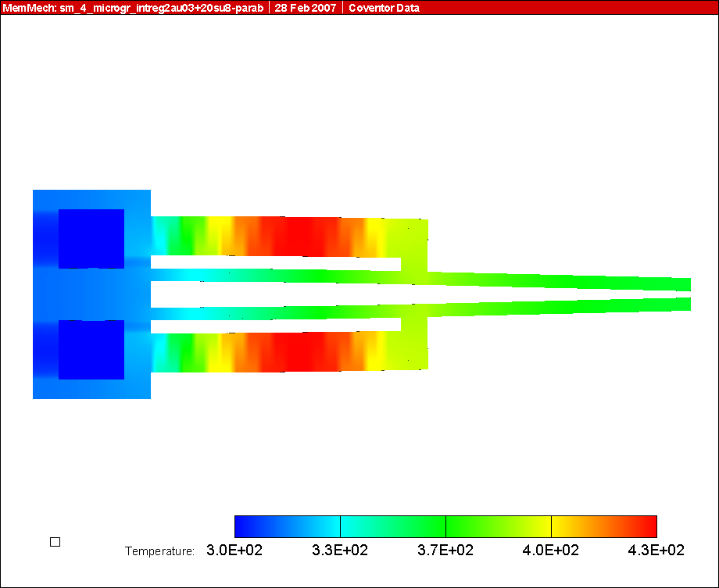Select the cyan-green segment of the legend bar
The height and width of the screenshot is (588, 719).
click(x=392, y=526)
